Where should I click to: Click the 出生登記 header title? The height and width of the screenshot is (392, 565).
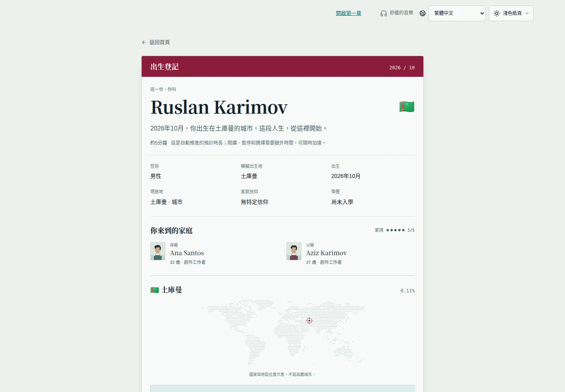click(164, 67)
